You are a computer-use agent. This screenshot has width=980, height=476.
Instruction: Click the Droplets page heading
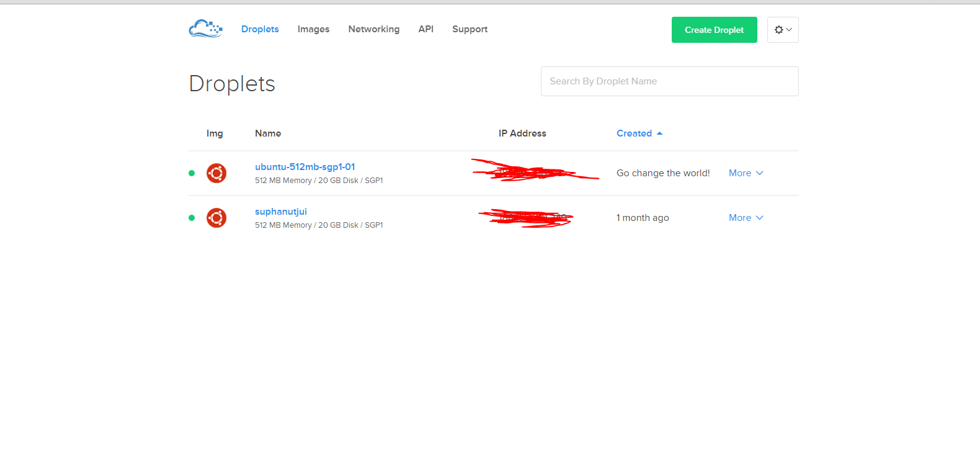tap(232, 84)
